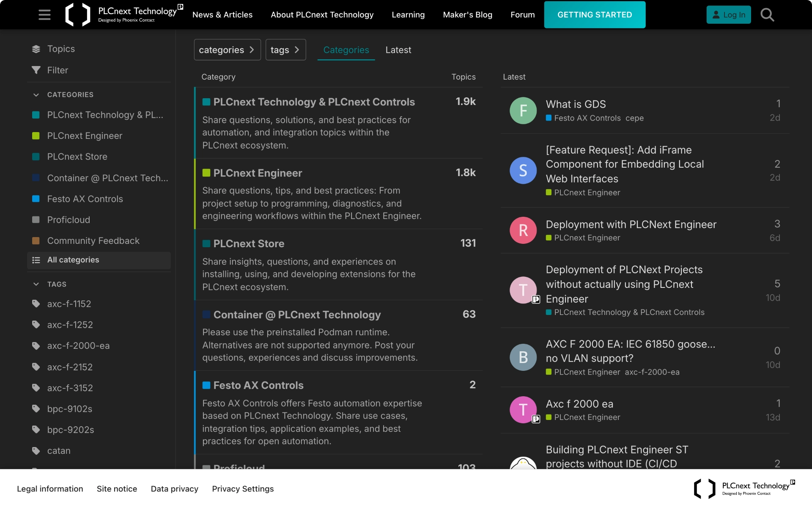
Task: Click orange swatch beside Community Feedback
Action: [36, 241]
